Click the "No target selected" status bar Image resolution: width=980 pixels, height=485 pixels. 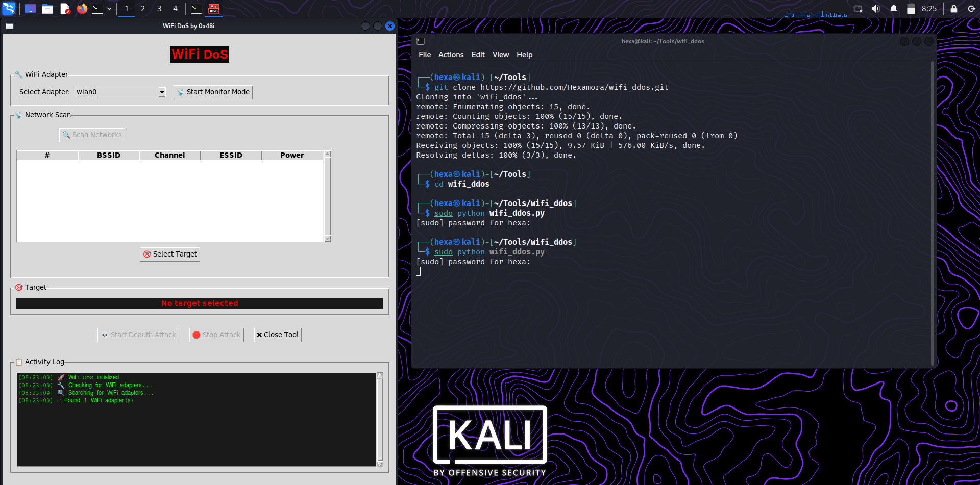pyautogui.click(x=200, y=303)
